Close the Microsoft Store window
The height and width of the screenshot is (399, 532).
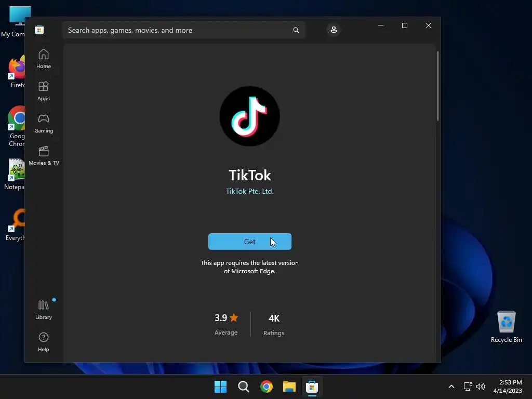tap(429, 25)
